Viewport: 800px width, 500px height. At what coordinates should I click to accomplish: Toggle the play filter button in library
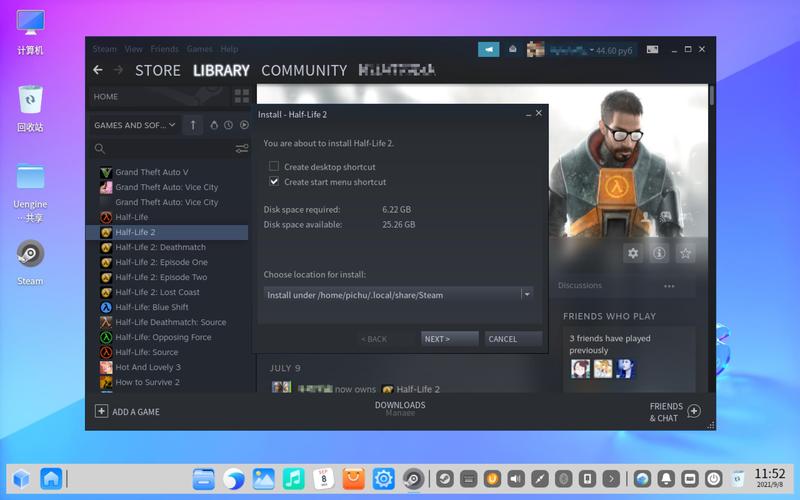(244, 125)
